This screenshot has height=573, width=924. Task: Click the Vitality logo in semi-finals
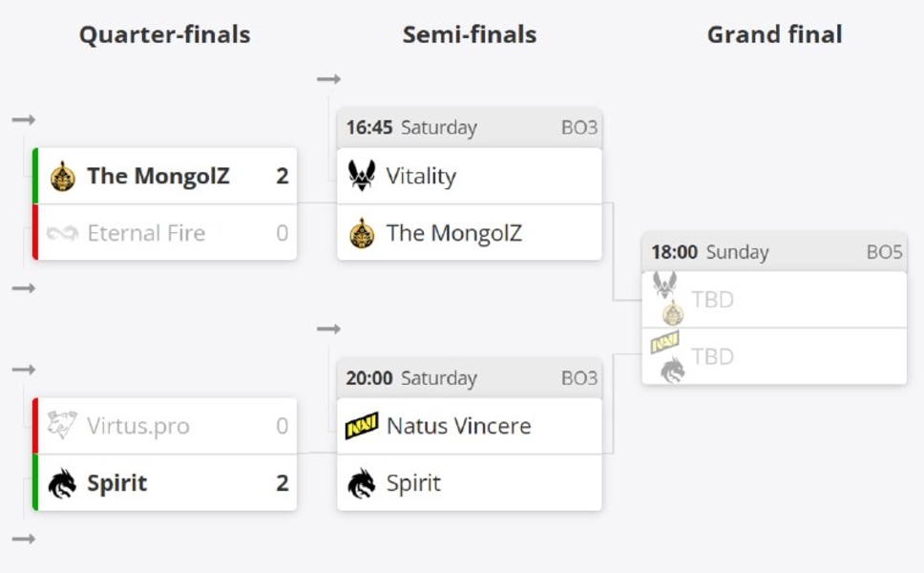tap(362, 177)
